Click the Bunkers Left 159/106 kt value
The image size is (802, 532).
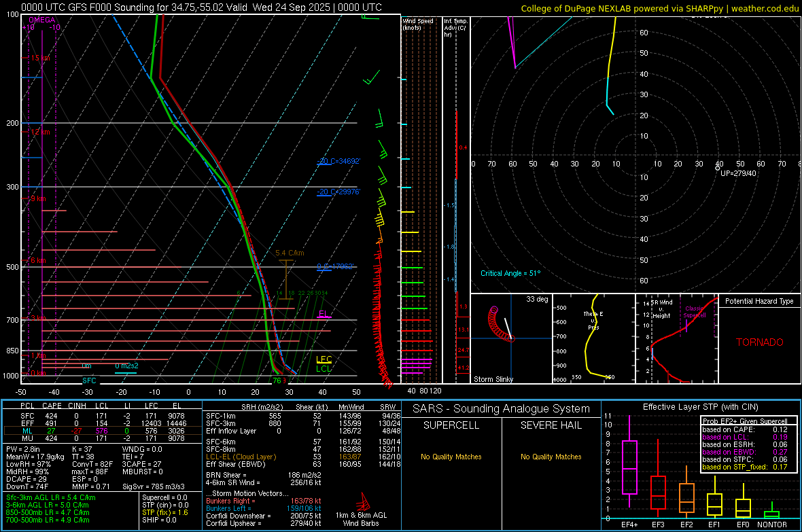304,508
